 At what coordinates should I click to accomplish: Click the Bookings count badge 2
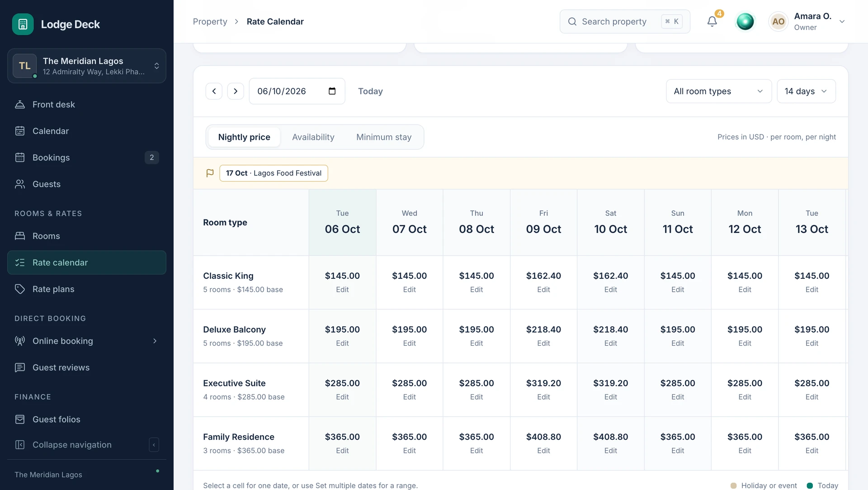(152, 157)
